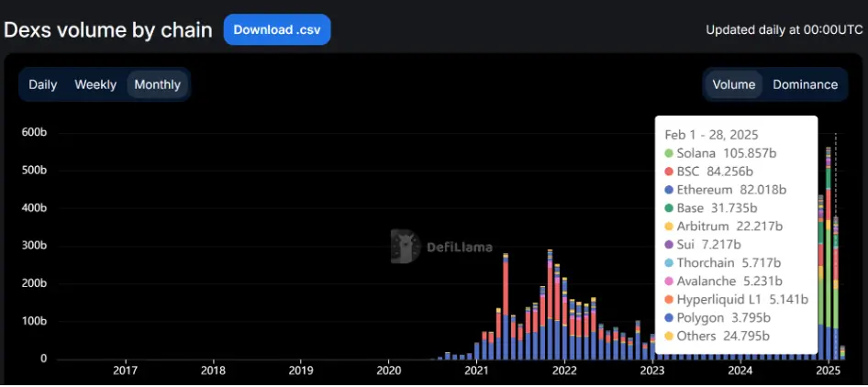868x387 pixels.
Task: Click the purple Sui legend dot
Action: point(670,245)
